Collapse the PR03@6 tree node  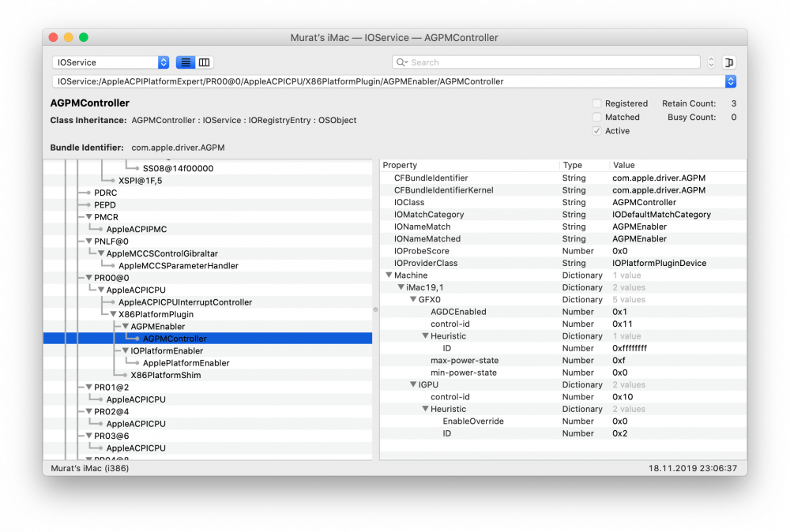(88, 436)
